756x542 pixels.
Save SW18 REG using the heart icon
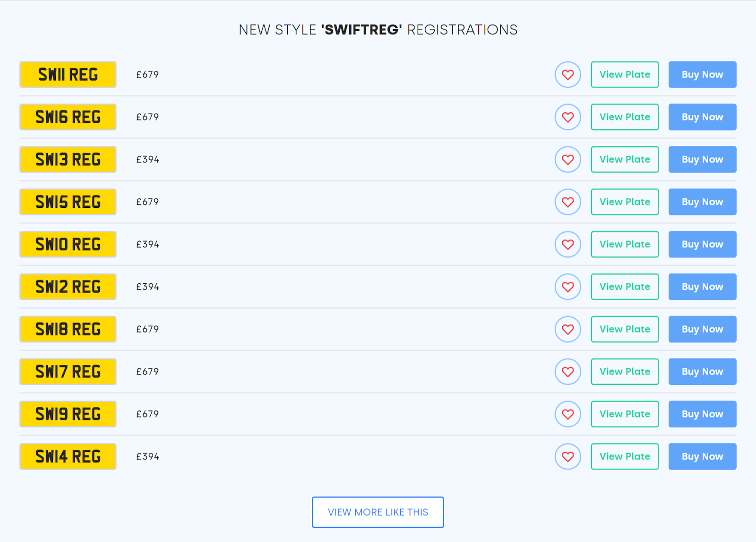pos(567,329)
